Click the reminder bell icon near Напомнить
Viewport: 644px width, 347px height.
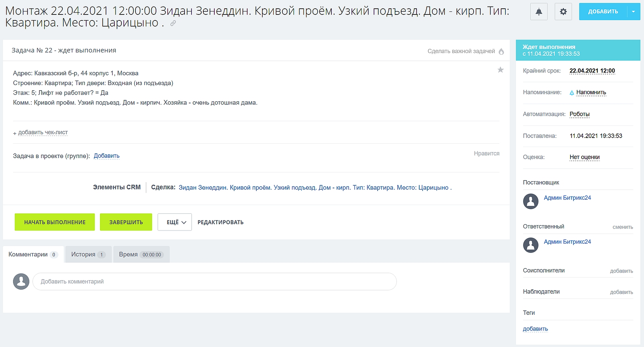[x=572, y=93]
